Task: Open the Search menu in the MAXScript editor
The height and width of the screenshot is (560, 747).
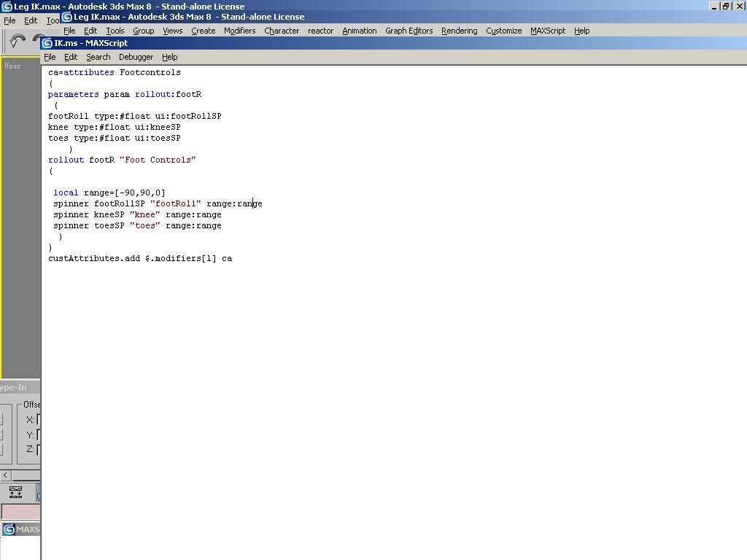Action: [98, 57]
